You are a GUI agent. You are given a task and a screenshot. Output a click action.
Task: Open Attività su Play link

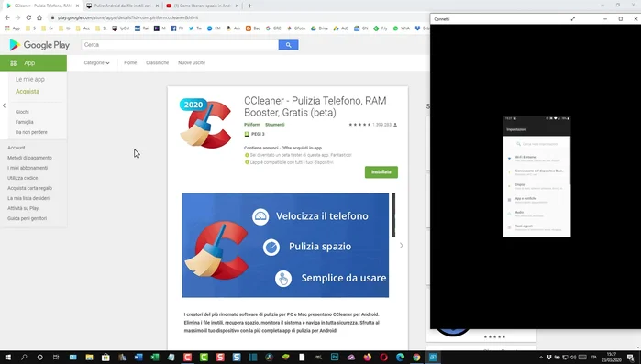tap(23, 208)
